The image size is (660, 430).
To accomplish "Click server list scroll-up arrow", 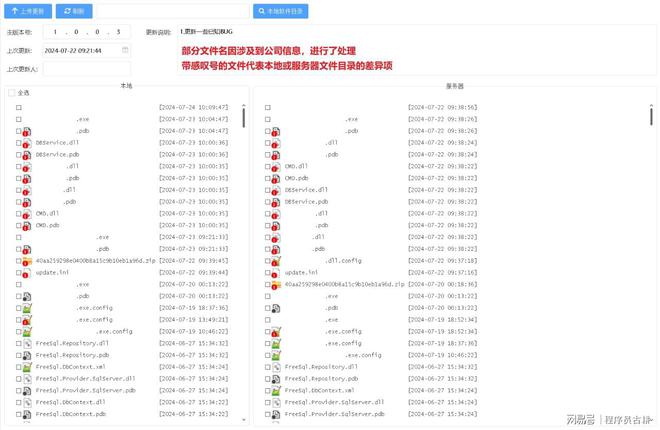I will [x=651, y=105].
